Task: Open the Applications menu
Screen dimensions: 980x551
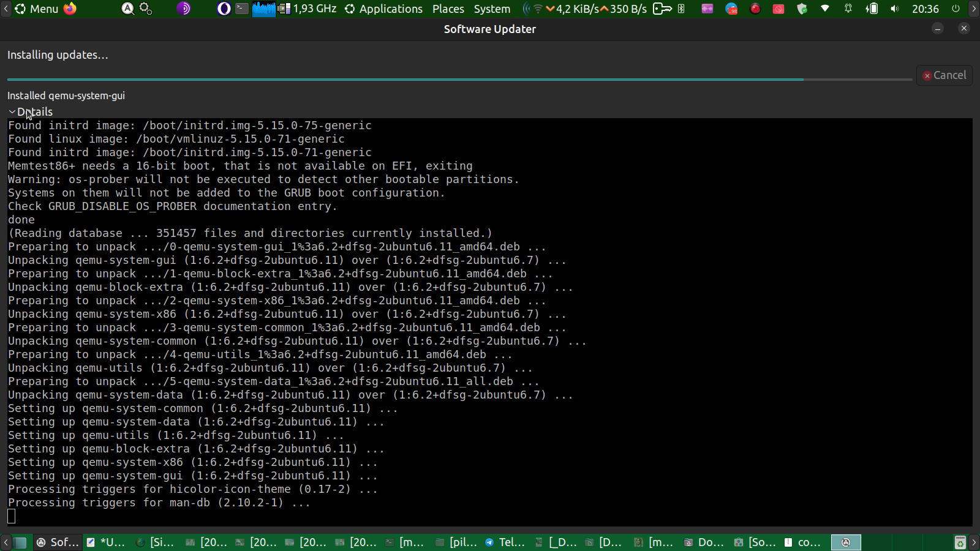Action: [x=384, y=9]
